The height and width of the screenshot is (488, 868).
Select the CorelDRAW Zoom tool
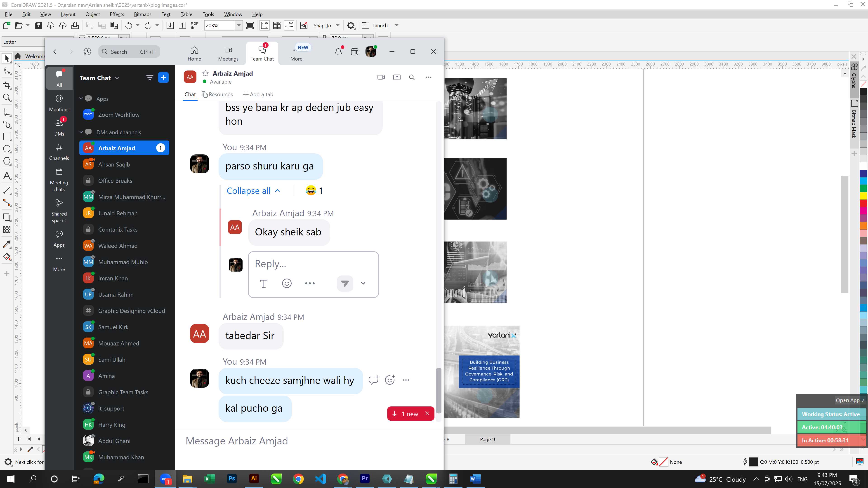(7, 98)
